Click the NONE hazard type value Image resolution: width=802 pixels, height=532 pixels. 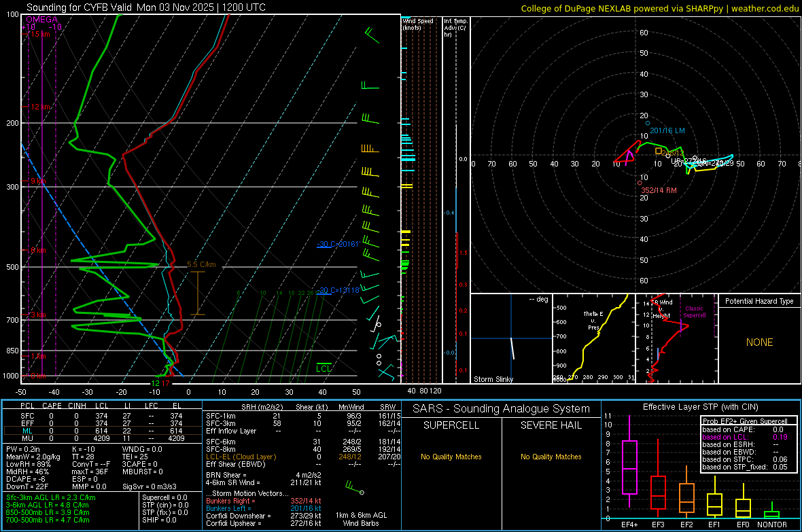pos(759,342)
